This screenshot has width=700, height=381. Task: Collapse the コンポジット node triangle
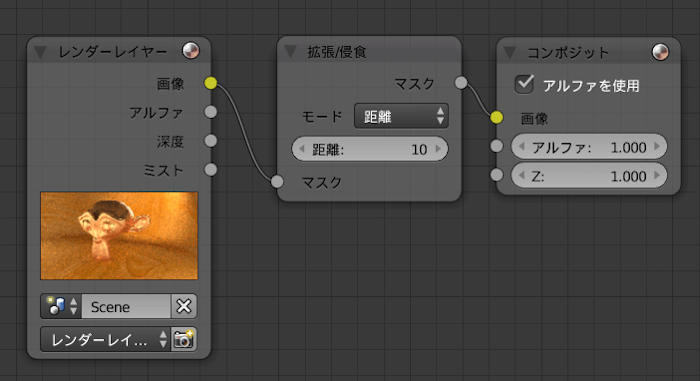[x=510, y=53]
